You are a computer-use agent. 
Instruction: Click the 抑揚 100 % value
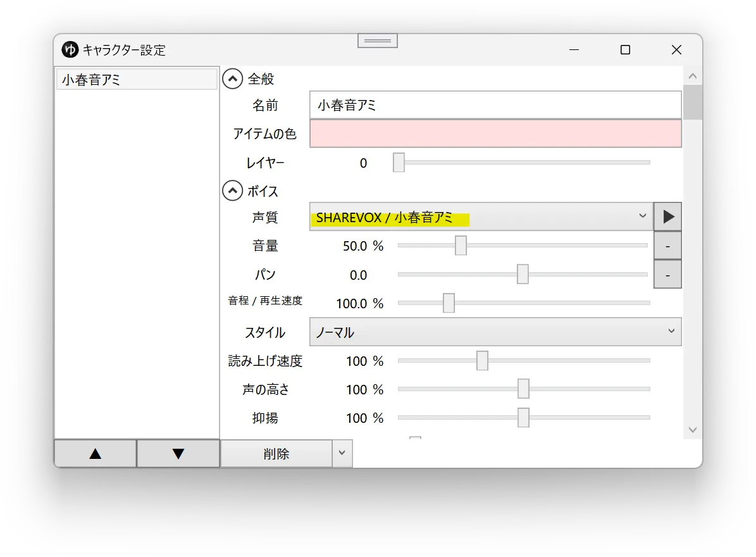click(364, 418)
